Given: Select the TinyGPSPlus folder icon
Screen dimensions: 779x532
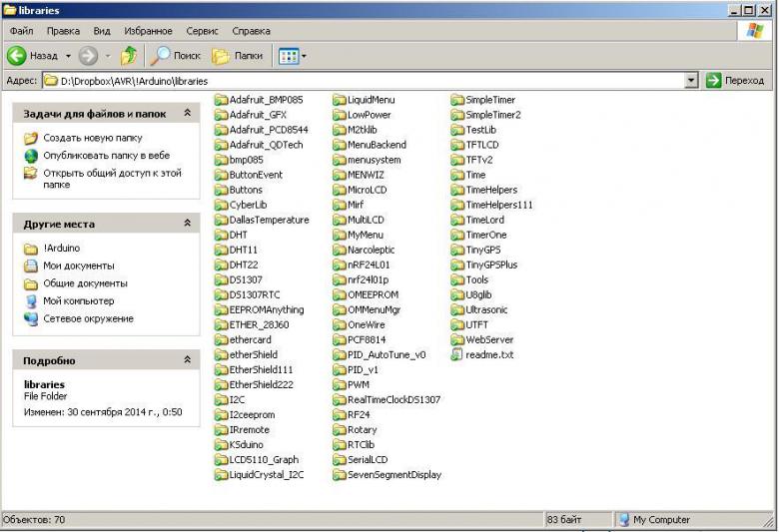Looking at the screenshot, I should pos(457,266).
